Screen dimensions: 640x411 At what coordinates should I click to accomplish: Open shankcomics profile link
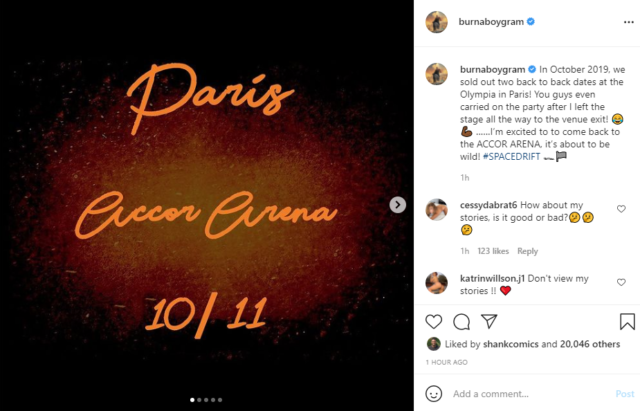tap(511, 344)
